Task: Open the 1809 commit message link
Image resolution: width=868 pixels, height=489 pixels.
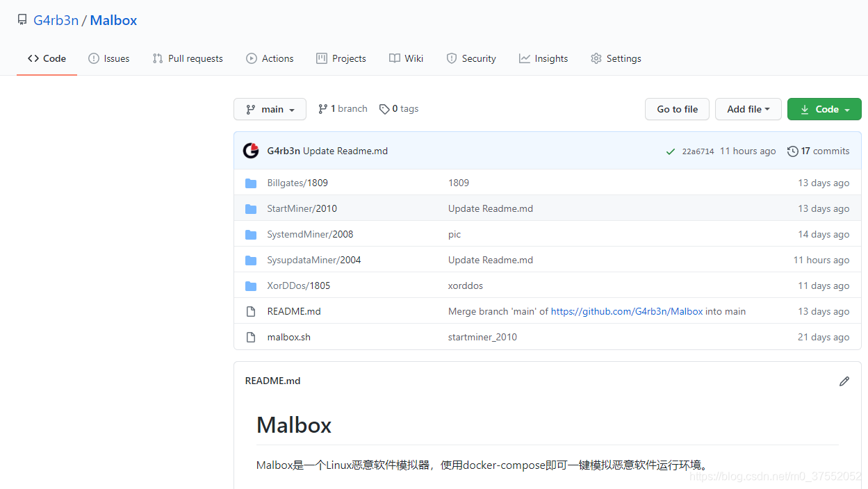Action: click(459, 183)
